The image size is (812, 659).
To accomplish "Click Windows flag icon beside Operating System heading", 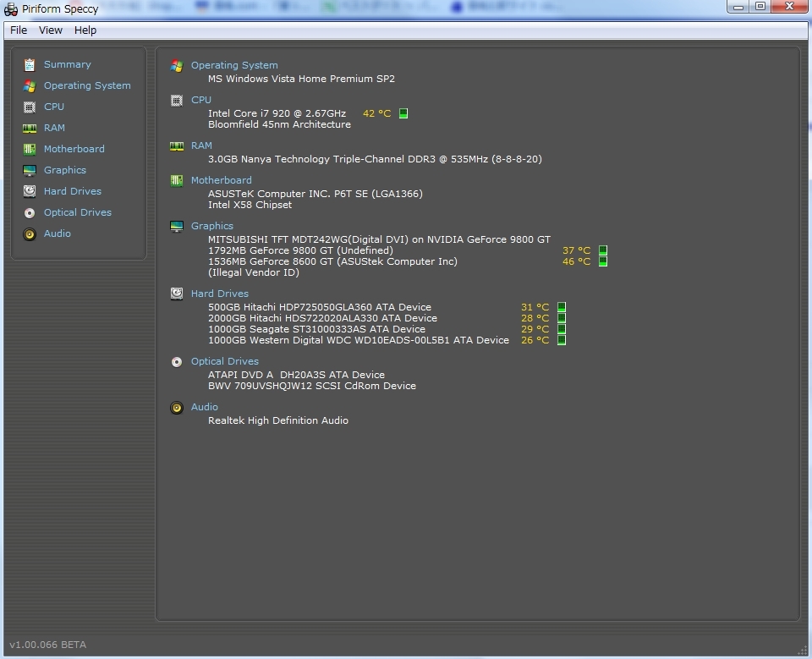I will [177, 66].
